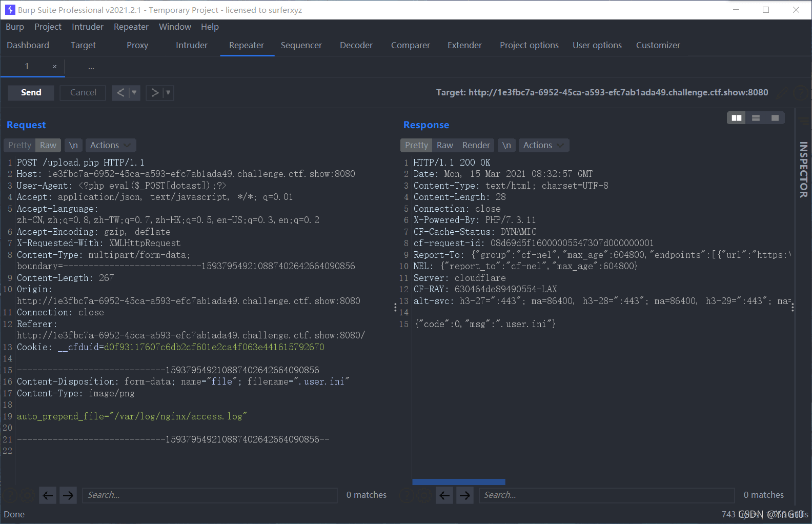Expand the INSPECTOR side panel
This screenshot has width=812, height=524.
[x=803, y=169]
